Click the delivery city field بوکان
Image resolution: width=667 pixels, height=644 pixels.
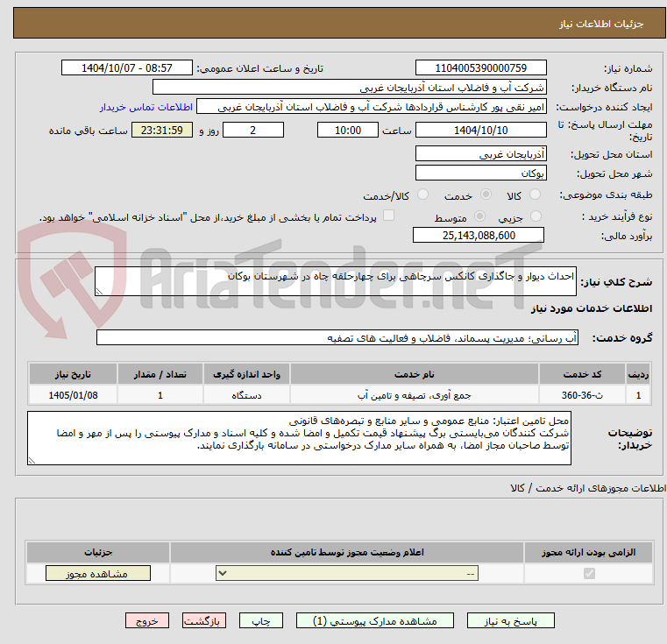(x=480, y=173)
